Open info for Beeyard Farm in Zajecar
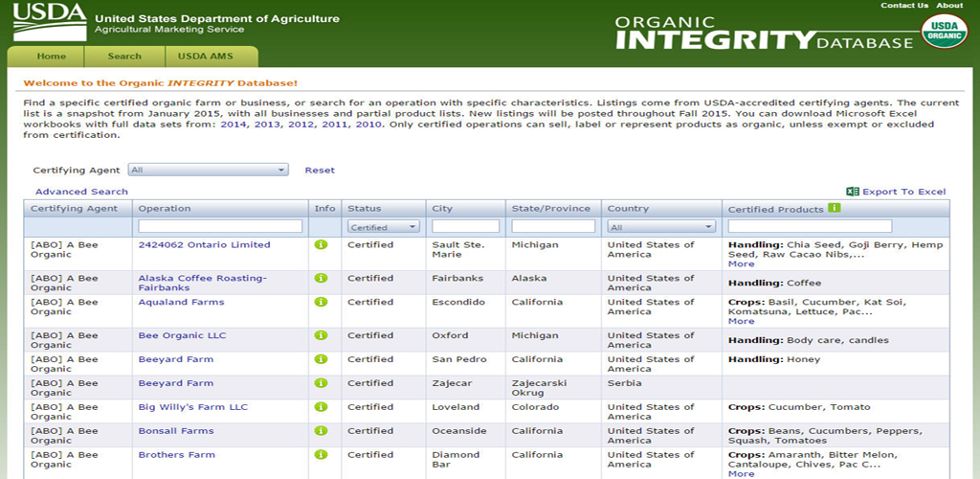 click(x=321, y=383)
